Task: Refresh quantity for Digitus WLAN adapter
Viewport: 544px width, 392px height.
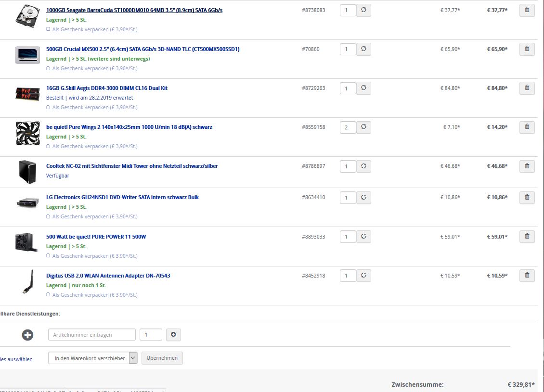Action: pos(363,276)
